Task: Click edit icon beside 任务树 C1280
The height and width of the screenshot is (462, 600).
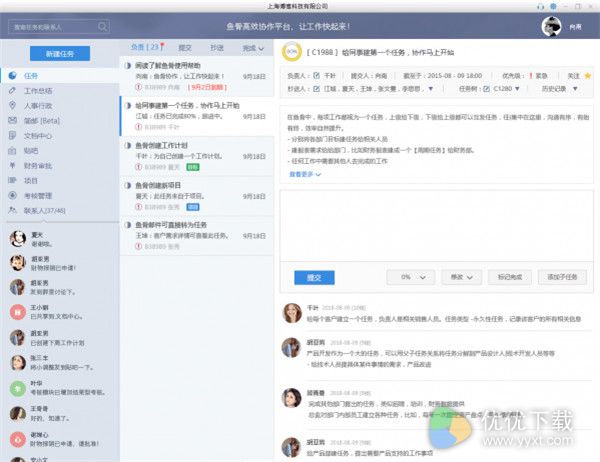Action: coord(486,89)
